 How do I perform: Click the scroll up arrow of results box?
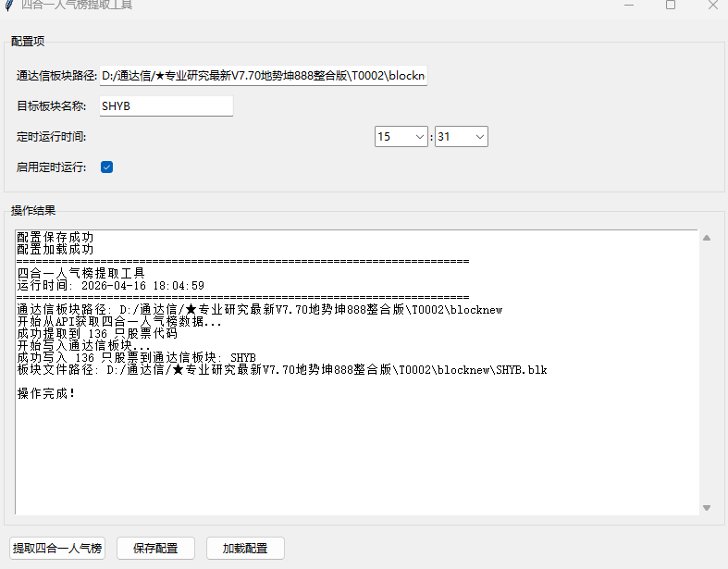click(707, 238)
